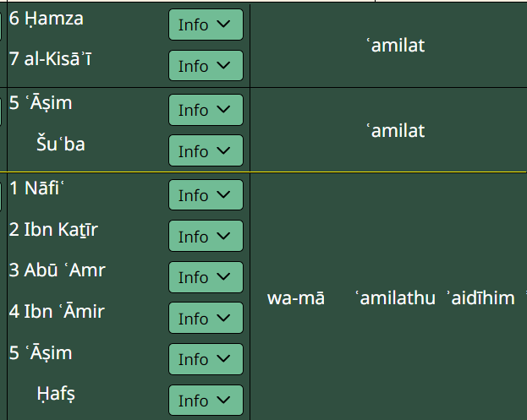Click the reader name 6 Ḥamza

(47, 18)
